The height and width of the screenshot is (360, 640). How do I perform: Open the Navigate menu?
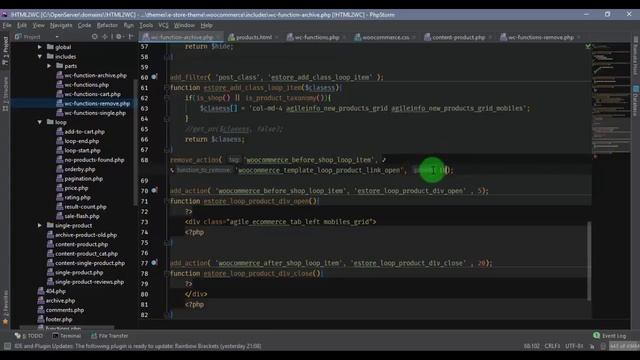pyautogui.click(x=61, y=25)
